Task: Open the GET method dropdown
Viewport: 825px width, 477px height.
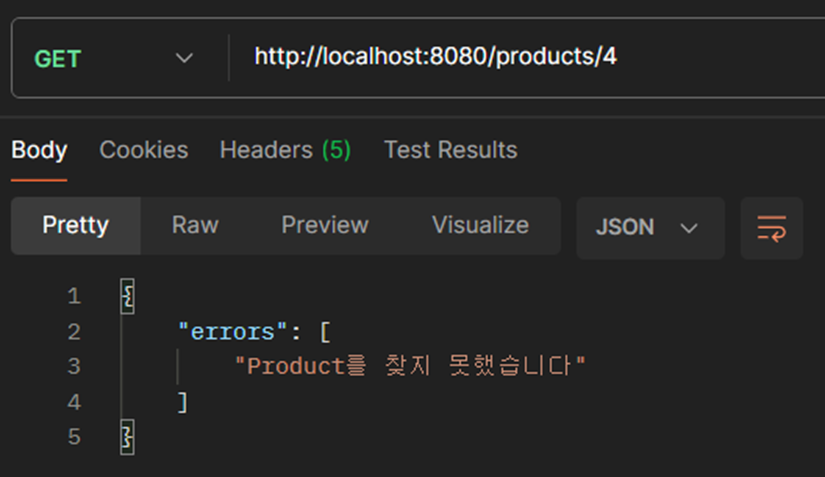Action: pos(114,58)
